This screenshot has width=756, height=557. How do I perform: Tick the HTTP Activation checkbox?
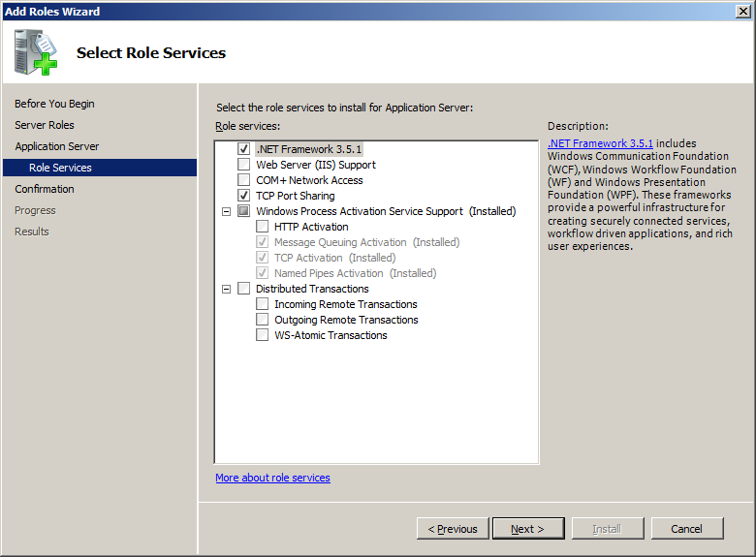point(262,227)
